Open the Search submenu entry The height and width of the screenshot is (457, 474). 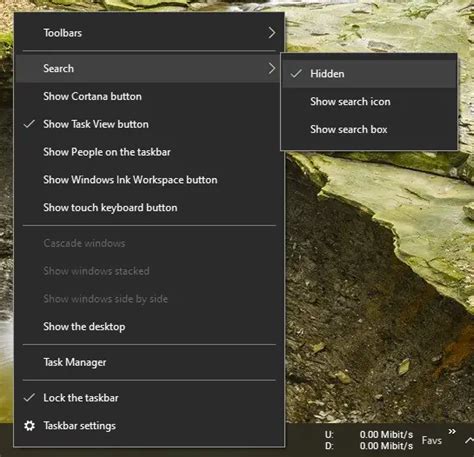coord(149,68)
